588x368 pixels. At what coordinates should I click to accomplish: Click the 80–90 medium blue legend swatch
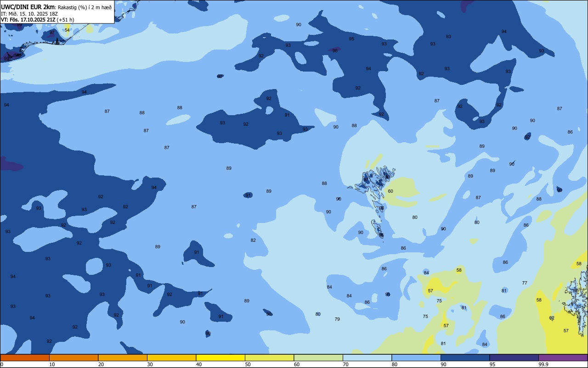click(x=416, y=357)
